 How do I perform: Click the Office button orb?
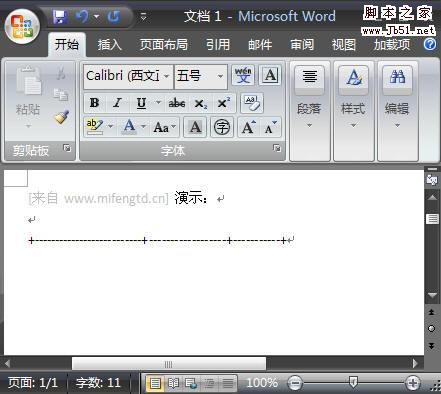click(22, 27)
